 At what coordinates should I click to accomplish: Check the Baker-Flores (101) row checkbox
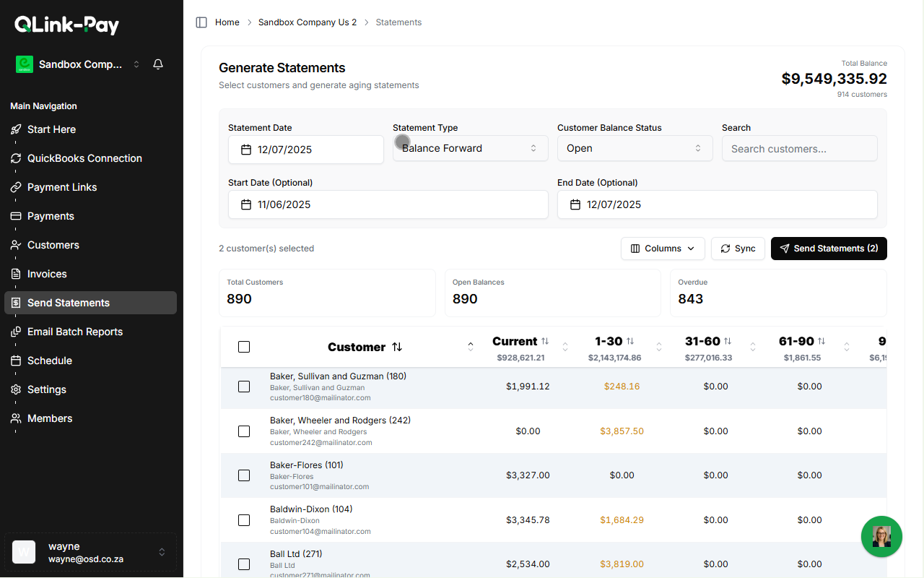[x=244, y=475]
